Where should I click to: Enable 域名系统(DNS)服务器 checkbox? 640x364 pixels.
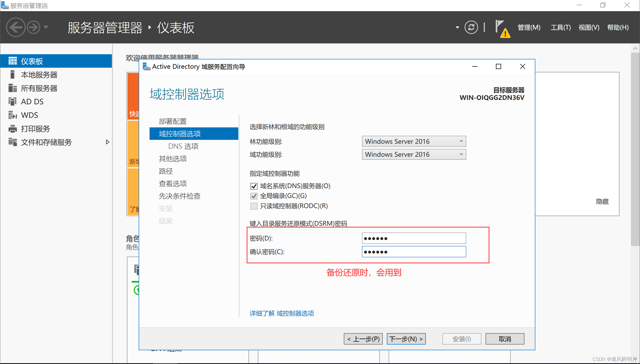[253, 186]
